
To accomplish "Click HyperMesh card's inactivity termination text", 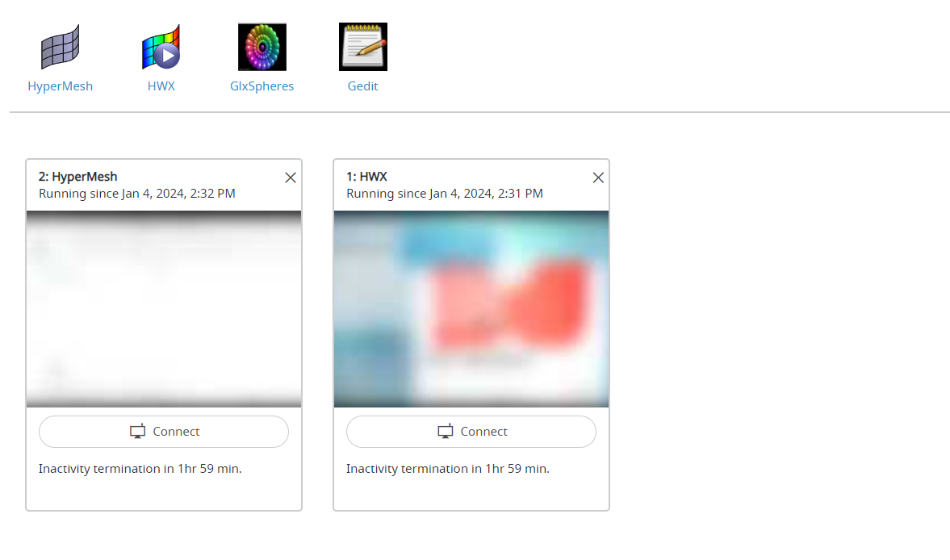I will (140, 469).
